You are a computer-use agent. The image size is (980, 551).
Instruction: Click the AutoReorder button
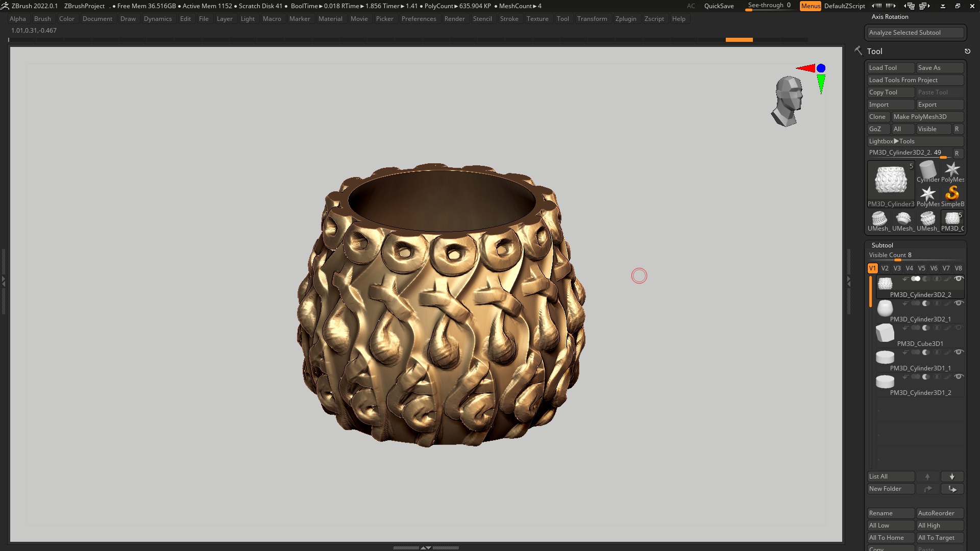coord(940,513)
